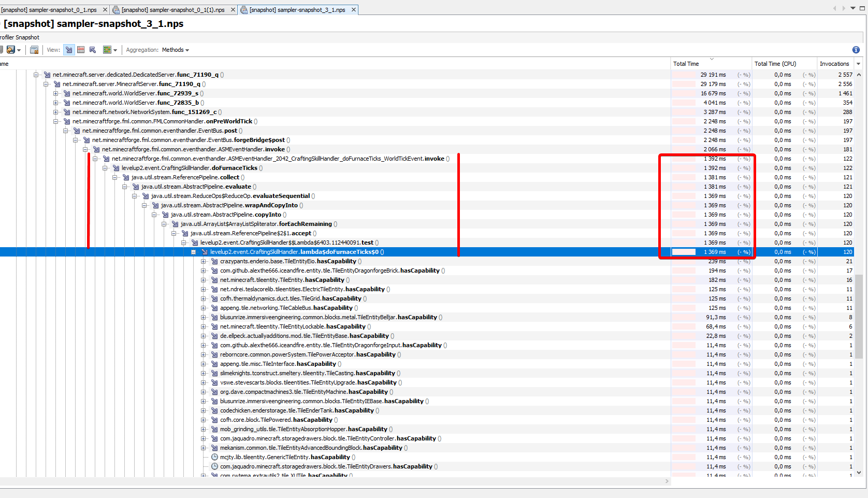Select the ElectricTileEntity.hasCapability row
868x498 pixels.
(x=427, y=289)
